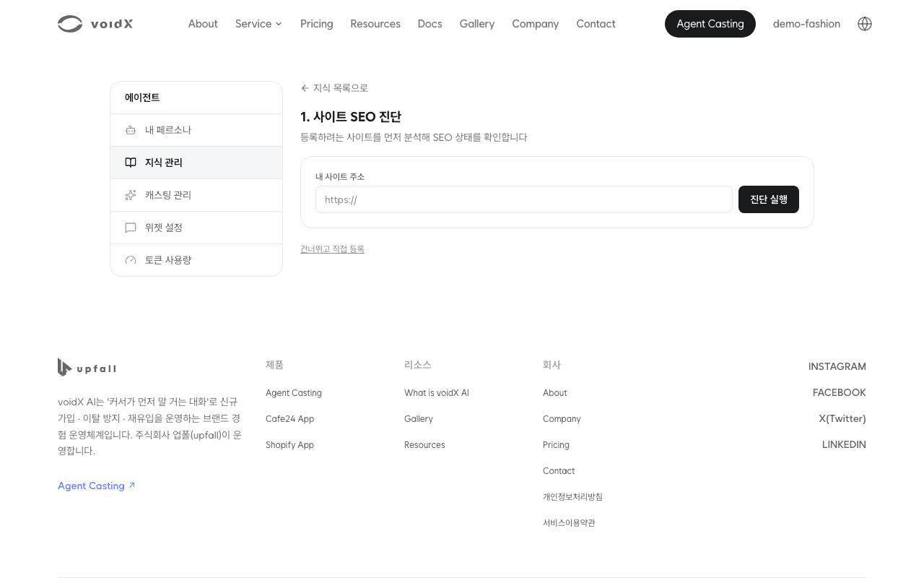This screenshot has width=924, height=578.
Task: Click the 에이전트 sidebar heading
Action: tap(142, 98)
